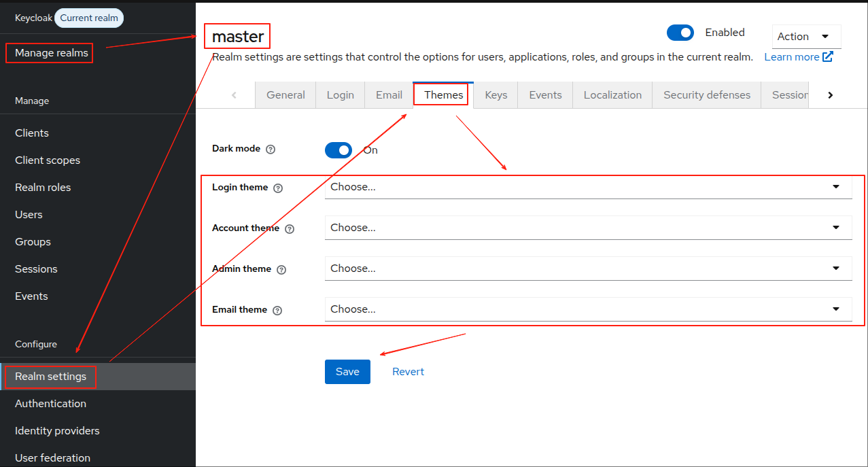The height and width of the screenshot is (467, 868).
Task: Switch to the Keys tab
Action: pyautogui.click(x=496, y=95)
